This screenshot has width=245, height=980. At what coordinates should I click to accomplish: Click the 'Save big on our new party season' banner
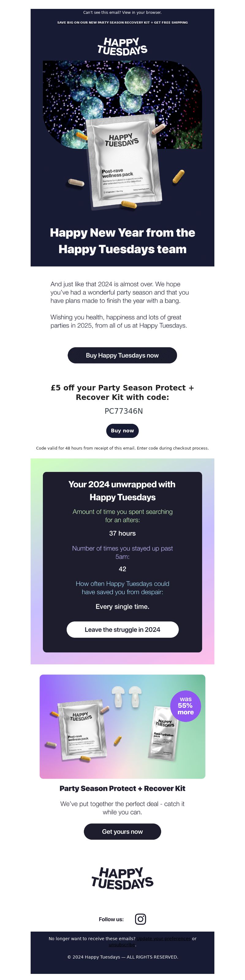[x=122, y=22]
